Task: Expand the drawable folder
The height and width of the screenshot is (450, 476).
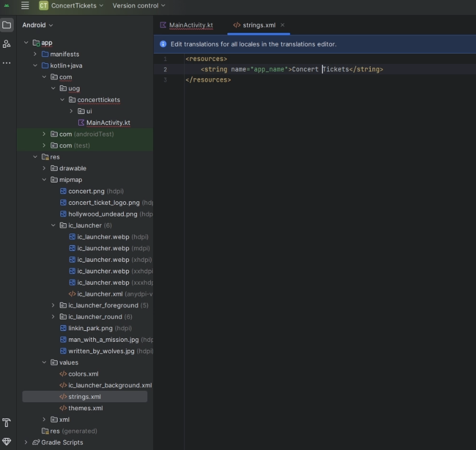Action: [x=44, y=168]
